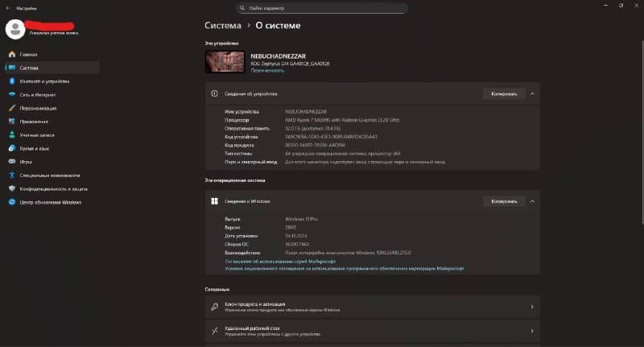The image size is (644, 347).
Task: Open the Bluetooth icon in sidebar
Action: pyautogui.click(x=12, y=81)
